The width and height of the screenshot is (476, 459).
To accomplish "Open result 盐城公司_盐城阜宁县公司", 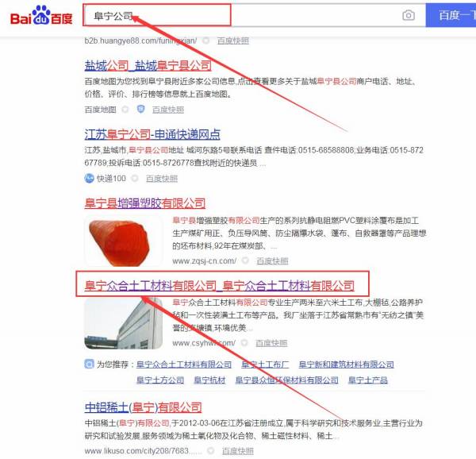I will (148, 66).
